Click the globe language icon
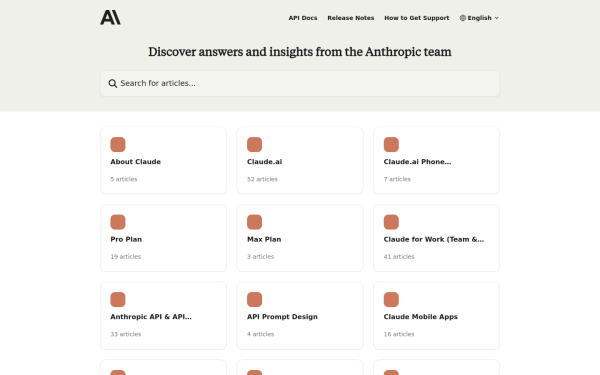Image resolution: width=600 pixels, height=375 pixels. (x=463, y=18)
